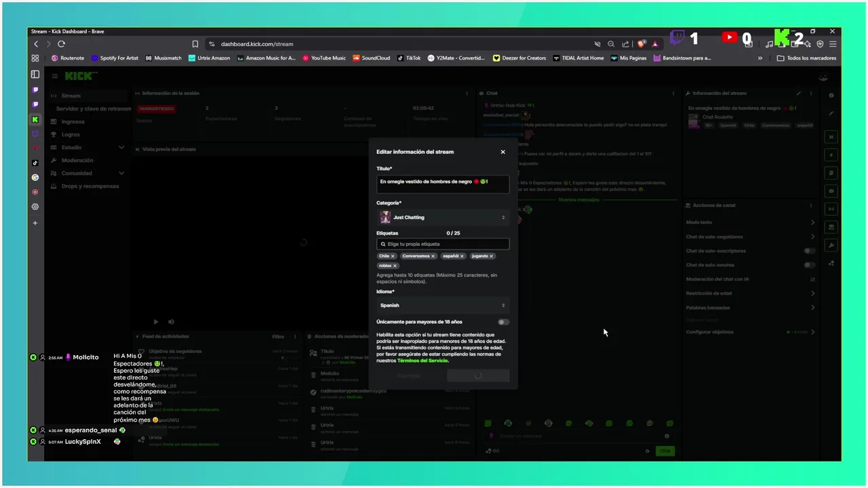This screenshot has height=488, width=868.
Task: Click the Chat send button
Action: point(665,451)
